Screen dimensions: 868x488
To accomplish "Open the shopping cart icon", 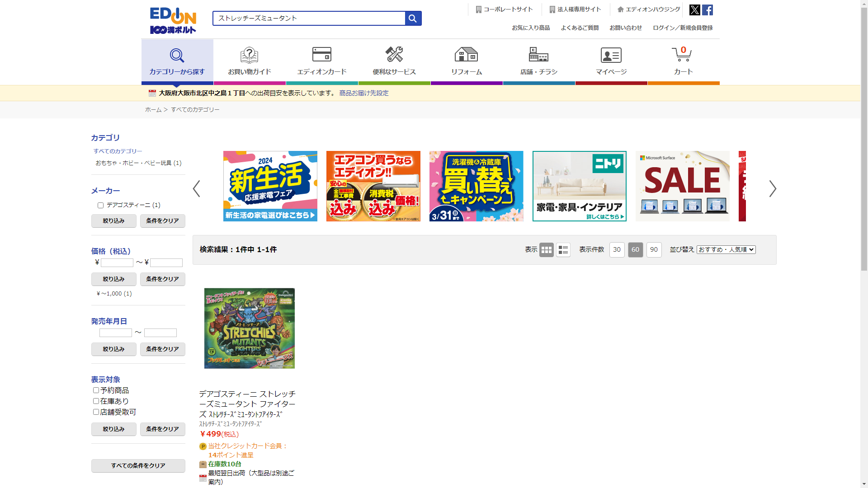I will (682, 54).
